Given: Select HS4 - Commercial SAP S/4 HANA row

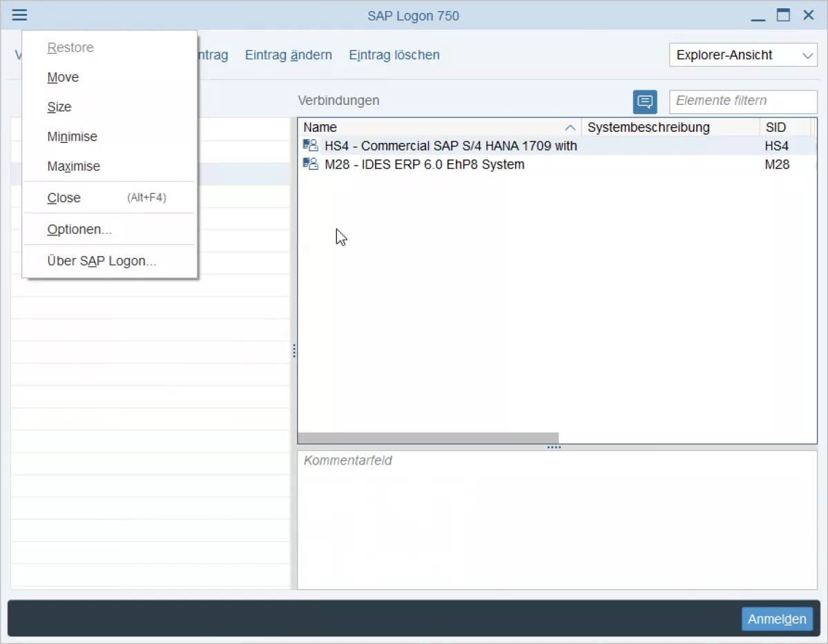Looking at the screenshot, I should tap(557, 146).
